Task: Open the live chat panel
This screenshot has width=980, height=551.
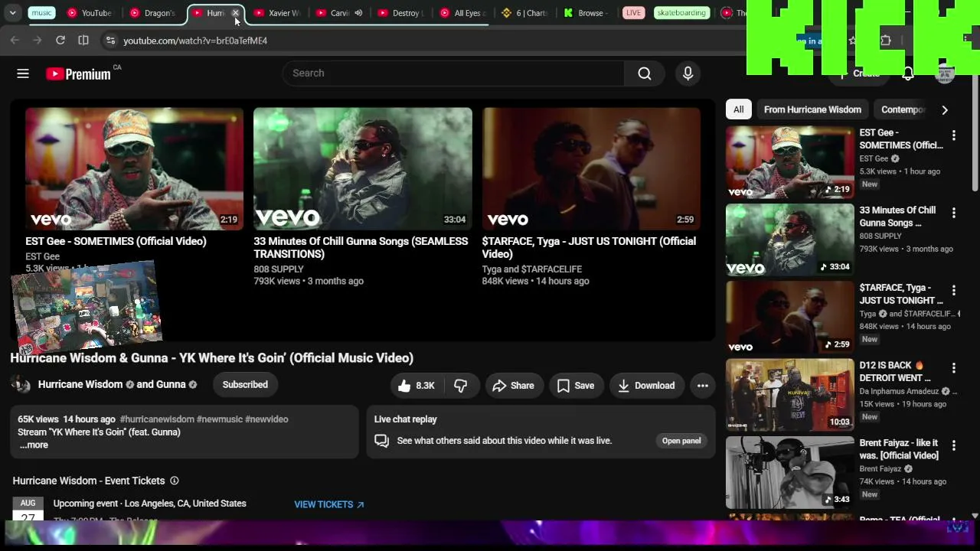Action: (681, 441)
